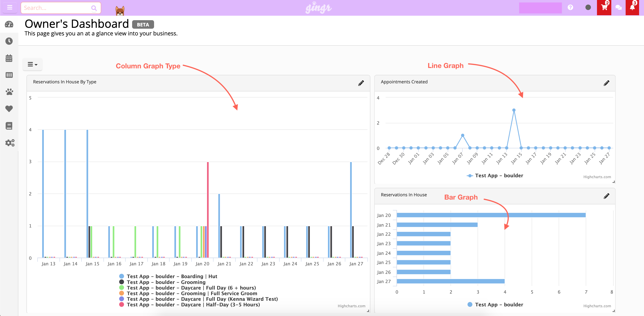Toggle Test App – boulder series under Appointments Created
Viewport: 644px width, 316px height.
pos(495,175)
